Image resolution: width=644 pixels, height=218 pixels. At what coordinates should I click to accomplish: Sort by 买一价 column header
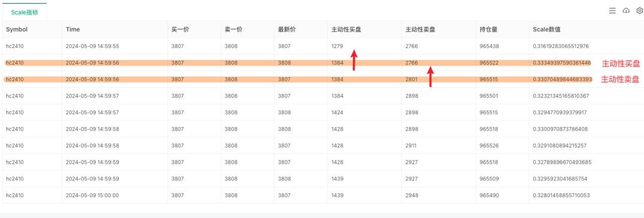pos(180,30)
